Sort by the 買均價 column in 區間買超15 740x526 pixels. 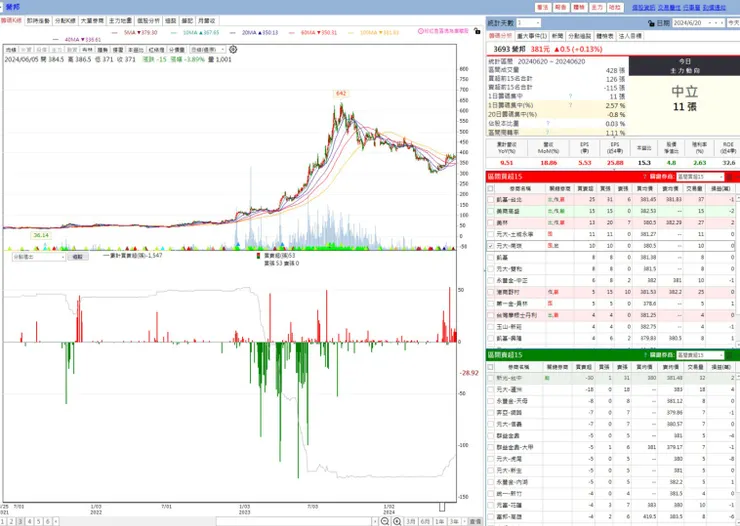coord(645,188)
